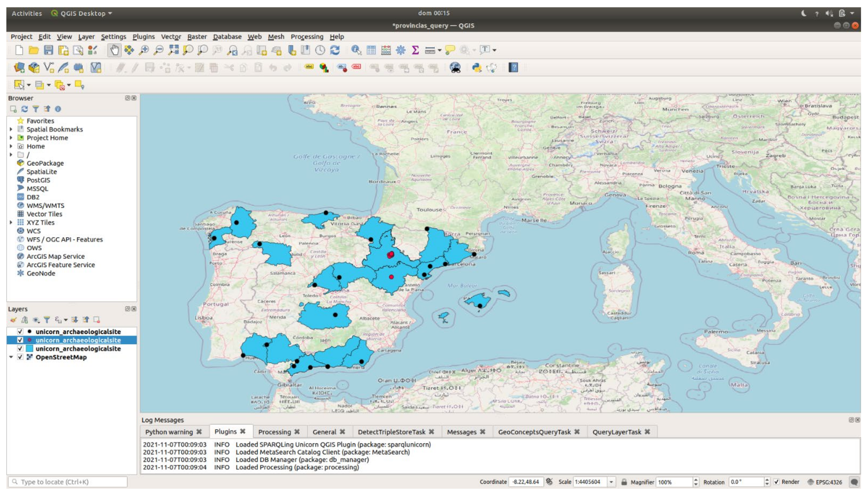
Task: Open the Python console icon
Action: tap(476, 68)
